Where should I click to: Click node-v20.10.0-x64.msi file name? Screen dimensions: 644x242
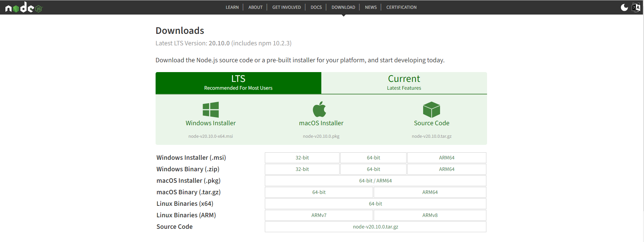pos(211,136)
